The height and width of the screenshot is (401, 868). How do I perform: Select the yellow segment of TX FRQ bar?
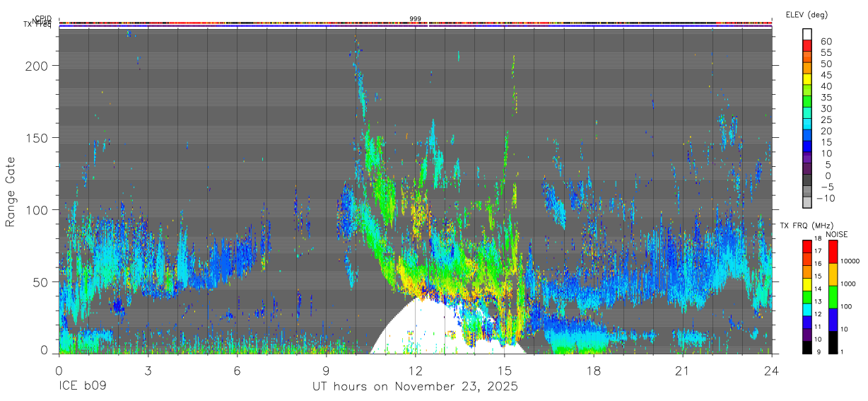tap(807, 284)
